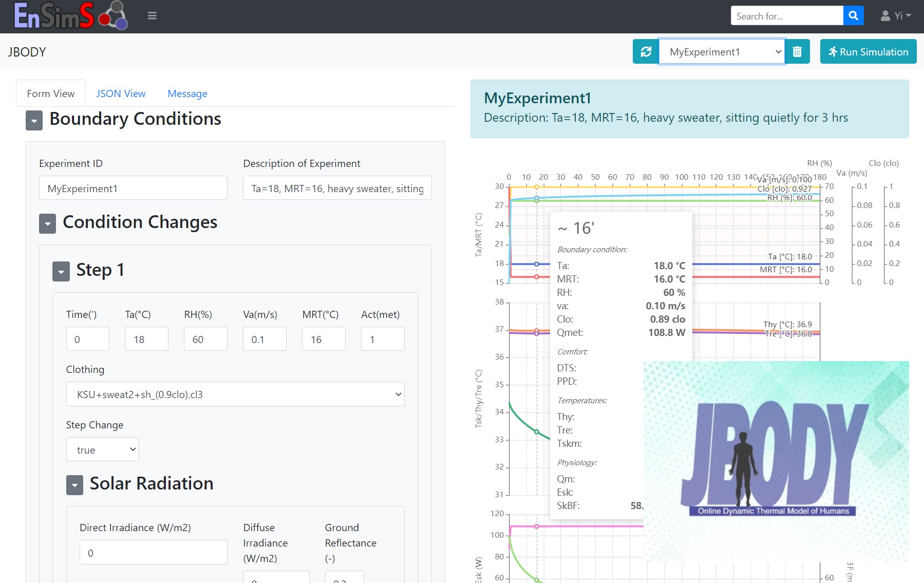Screen dimensions: 924x583
Task: Click the refresh experiments icon
Action: pos(646,52)
